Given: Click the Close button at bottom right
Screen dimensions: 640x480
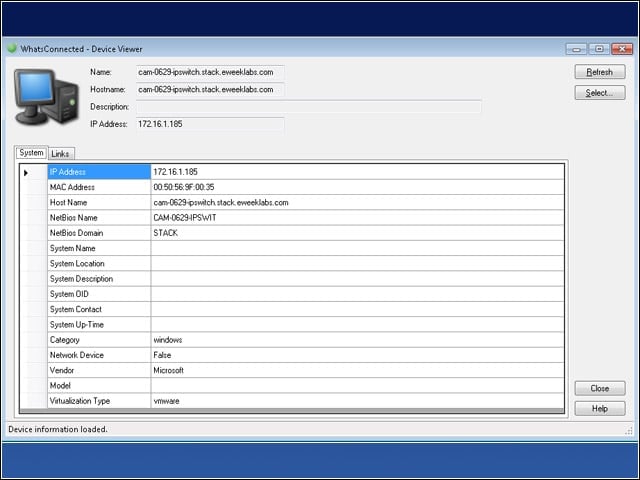Looking at the screenshot, I should tap(600, 388).
